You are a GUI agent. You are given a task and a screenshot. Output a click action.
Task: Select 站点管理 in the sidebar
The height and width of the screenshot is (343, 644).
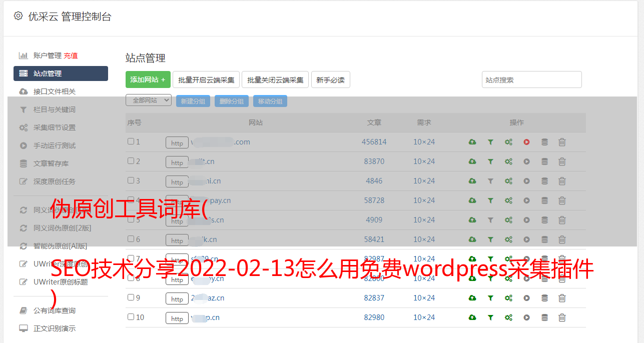[61, 73]
